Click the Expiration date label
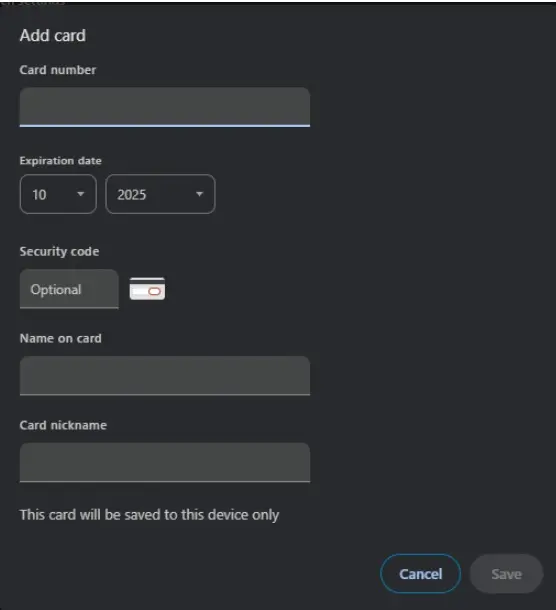The width and height of the screenshot is (556, 610). [x=60, y=161]
